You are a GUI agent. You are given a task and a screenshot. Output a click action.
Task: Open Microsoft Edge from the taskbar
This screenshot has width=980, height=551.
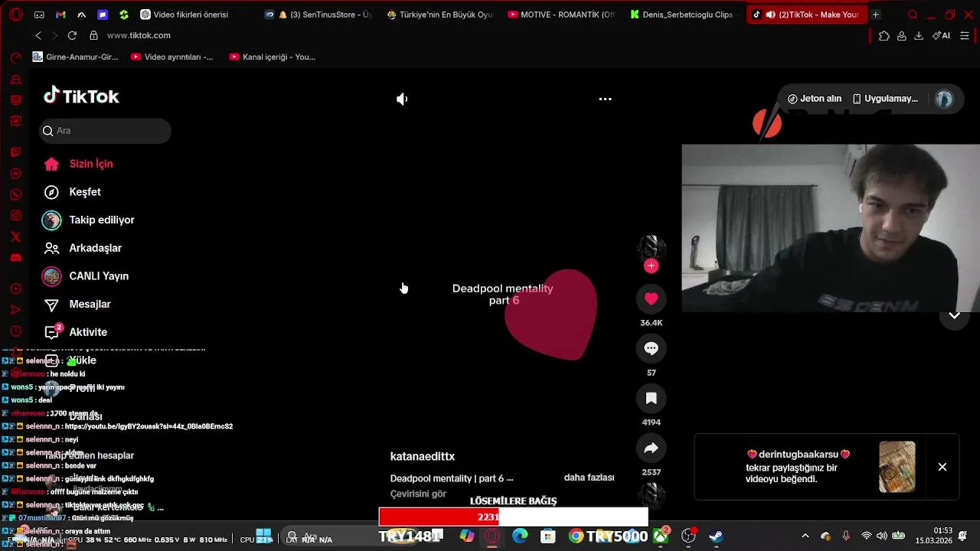click(x=520, y=536)
